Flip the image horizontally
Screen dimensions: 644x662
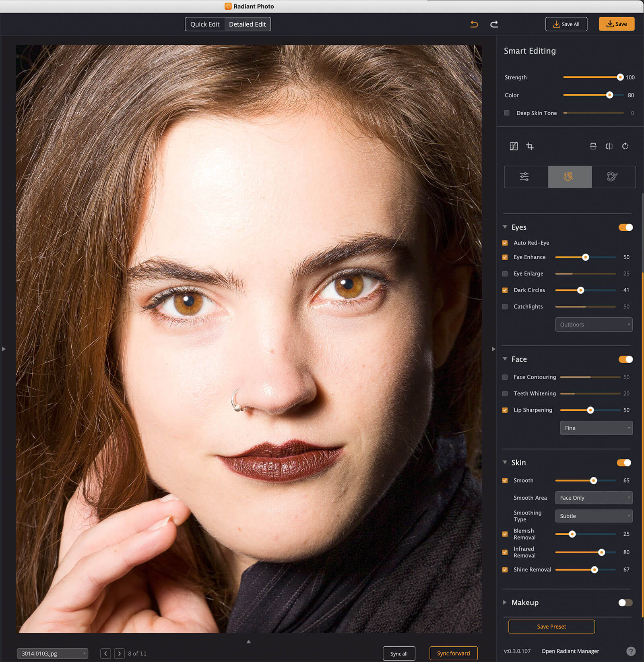(609, 146)
